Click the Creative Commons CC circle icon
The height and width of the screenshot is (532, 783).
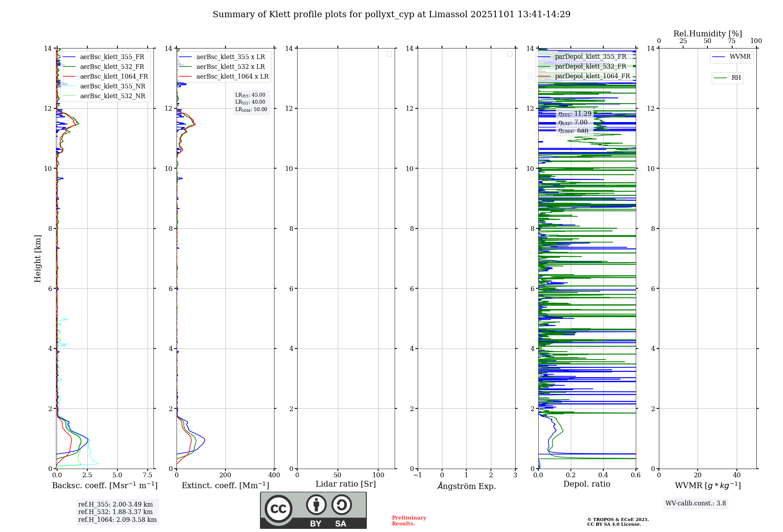coord(278,509)
